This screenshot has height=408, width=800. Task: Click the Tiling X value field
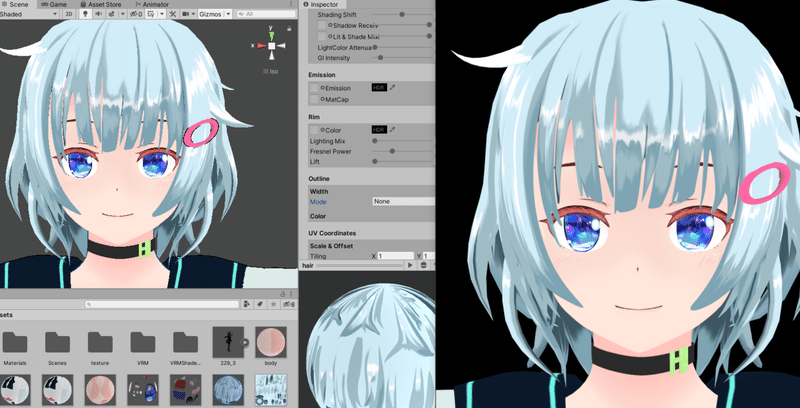click(395, 256)
